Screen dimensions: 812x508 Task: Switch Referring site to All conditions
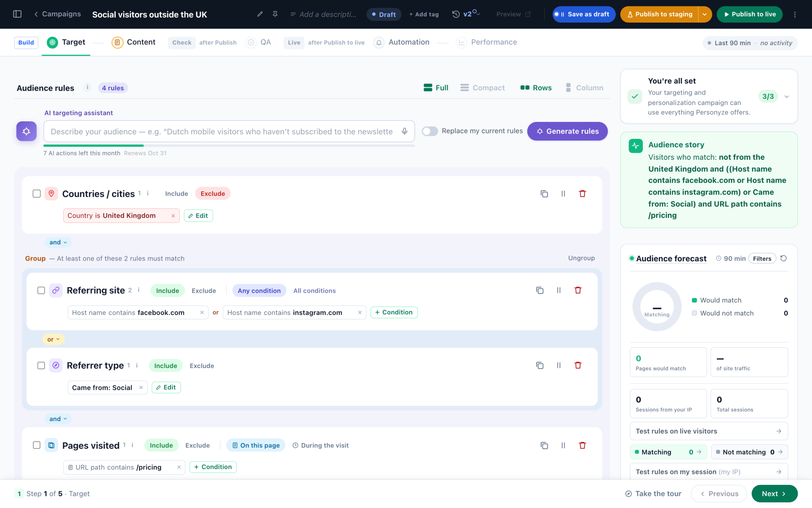(x=314, y=291)
